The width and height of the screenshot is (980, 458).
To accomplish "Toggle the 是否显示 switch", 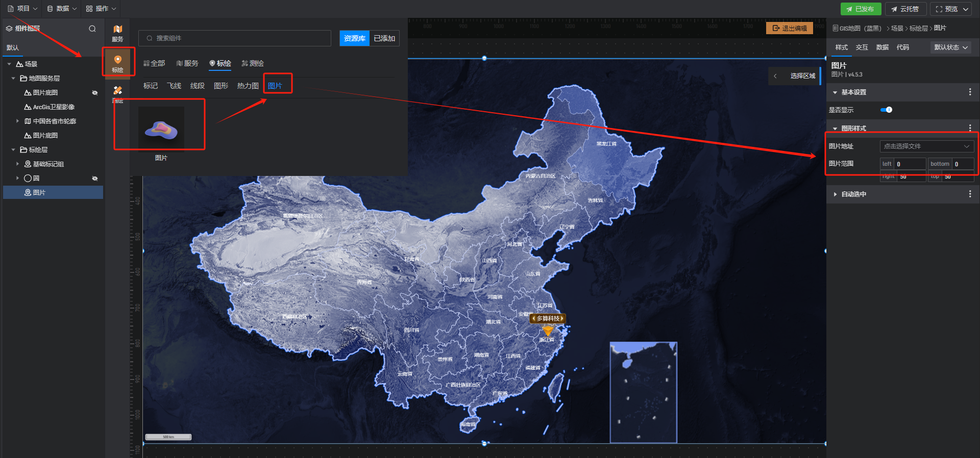I will [x=887, y=110].
